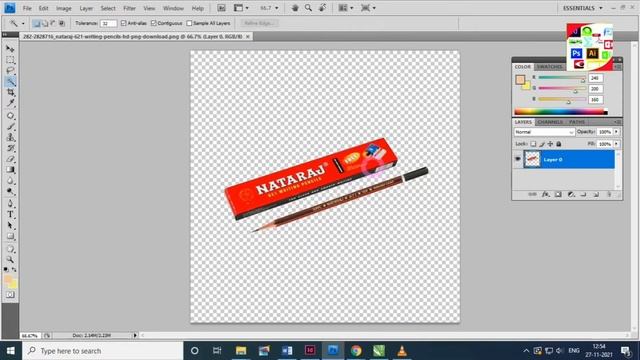This screenshot has width=640, height=360.
Task: Choose Add to selection mode button
Action: point(45,23)
